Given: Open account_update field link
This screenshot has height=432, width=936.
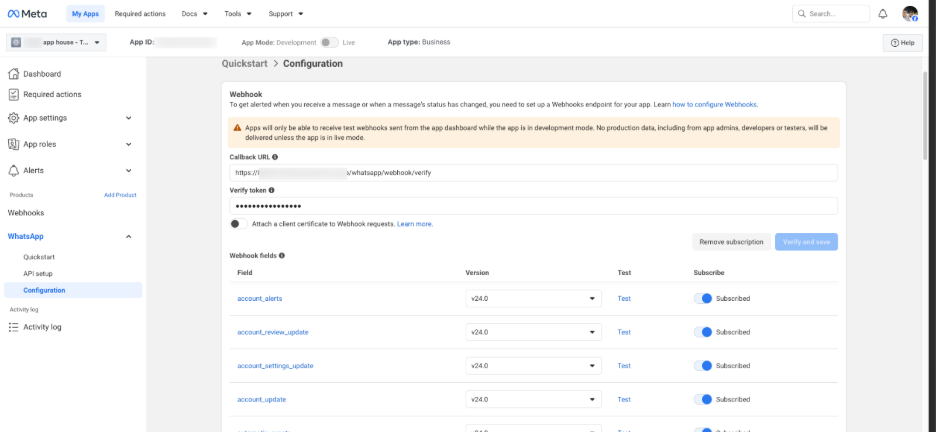Looking at the screenshot, I should point(261,399).
